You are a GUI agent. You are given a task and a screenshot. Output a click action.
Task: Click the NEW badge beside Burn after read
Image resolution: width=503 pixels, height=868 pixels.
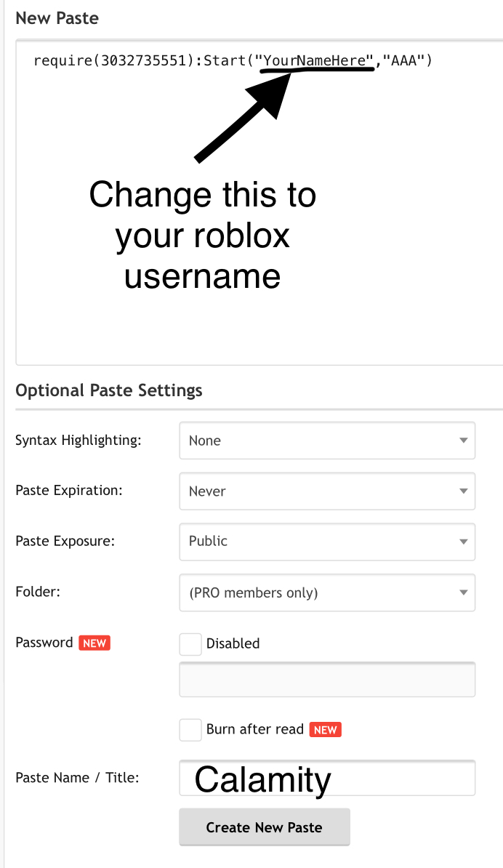(325, 730)
